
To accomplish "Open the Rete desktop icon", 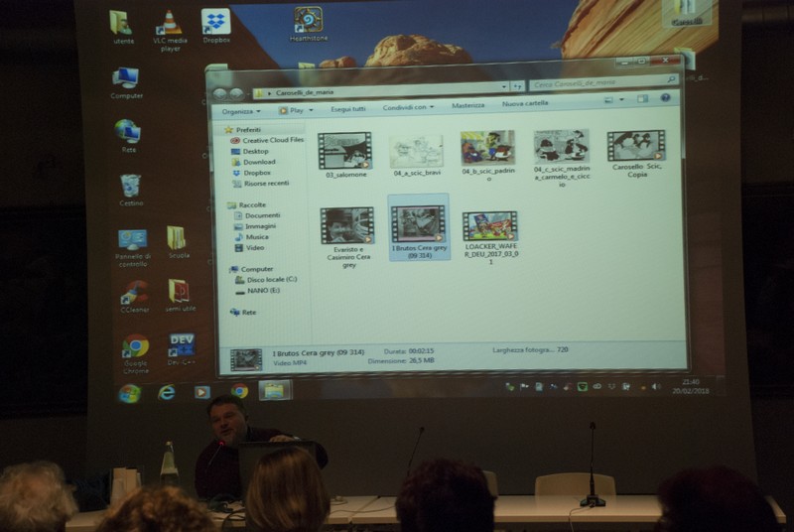I will [128, 136].
